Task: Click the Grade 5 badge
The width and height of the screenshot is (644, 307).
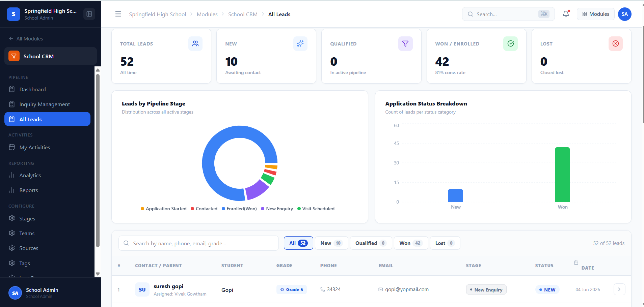Action: [x=292, y=289]
